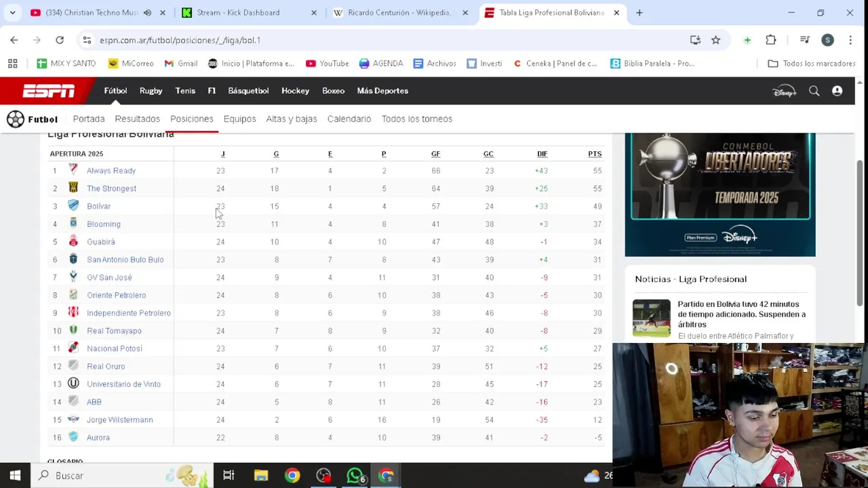
Task: Click install app icon in address bar
Action: (x=695, y=40)
